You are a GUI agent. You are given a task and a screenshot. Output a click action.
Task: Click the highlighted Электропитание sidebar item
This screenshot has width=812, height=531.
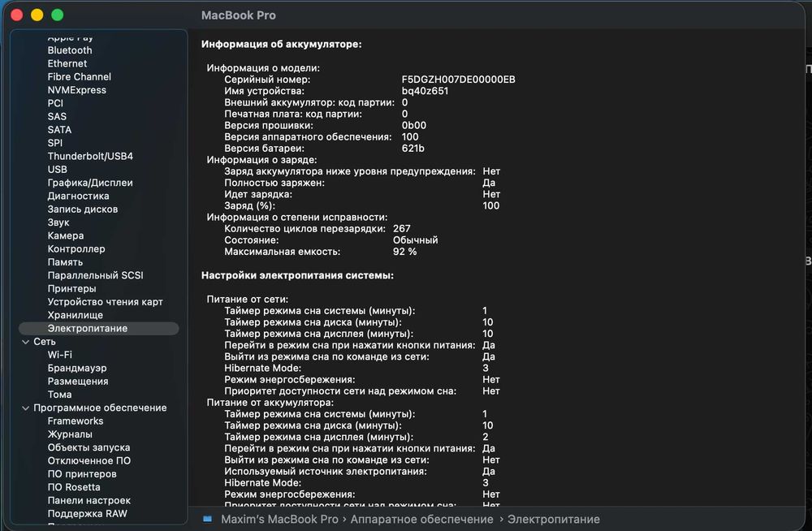[99, 329]
